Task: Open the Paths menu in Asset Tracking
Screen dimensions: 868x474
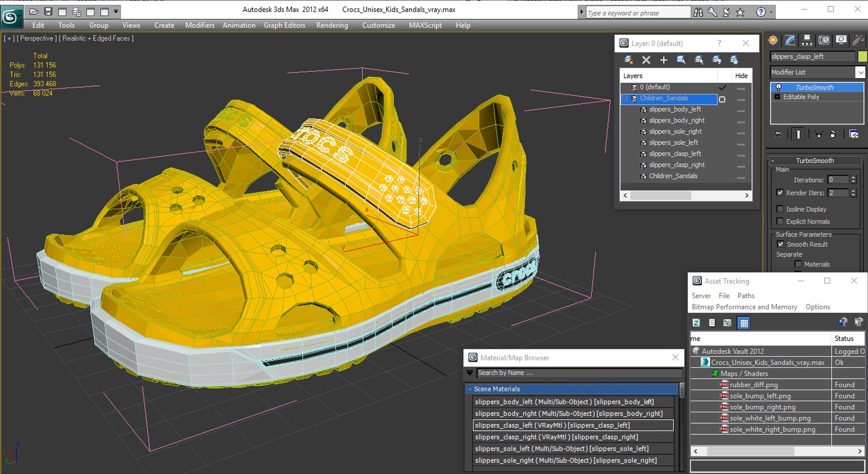Action: (x=746, y=296)
